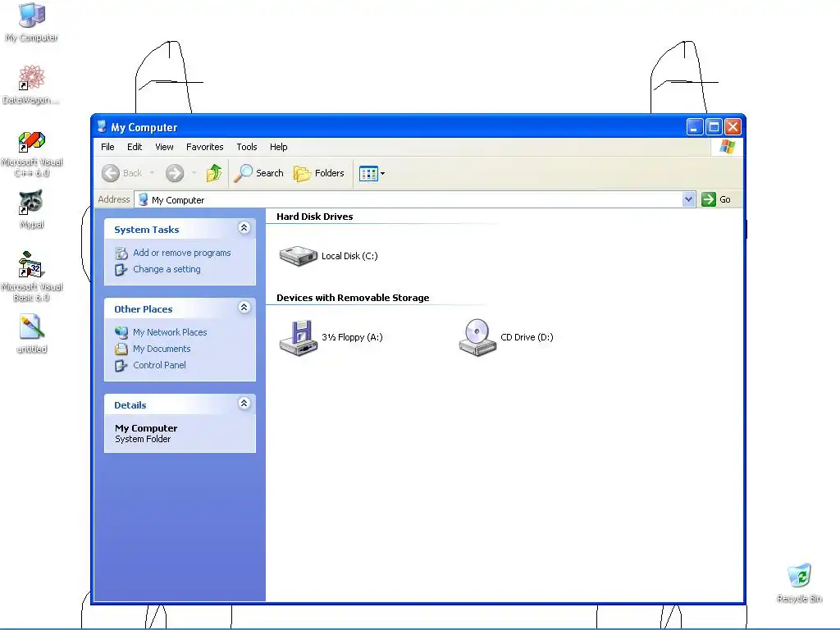Open the Favorites menu
840x630 pixels.
pos(204,147)
